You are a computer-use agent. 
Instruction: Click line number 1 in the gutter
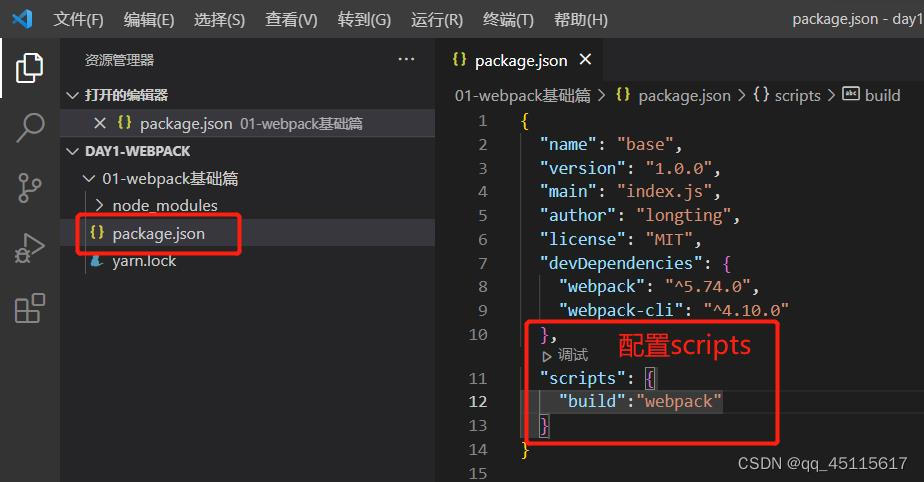tap(483, 121)
